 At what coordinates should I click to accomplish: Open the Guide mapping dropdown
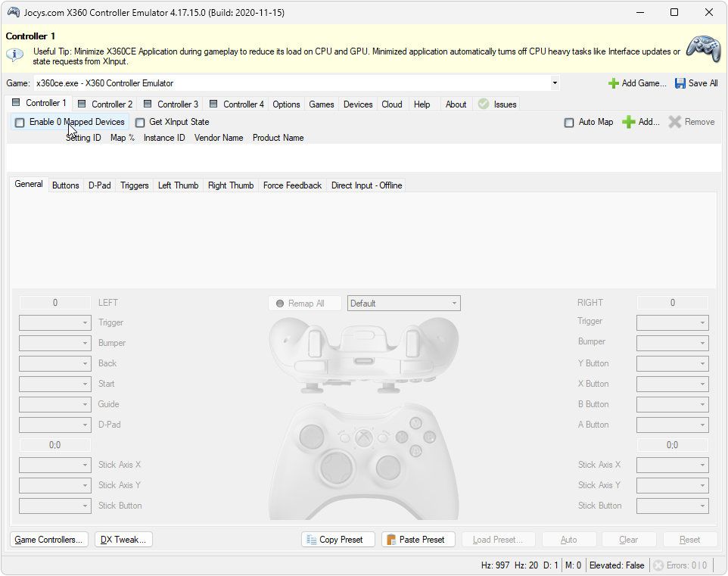[54, 405]
